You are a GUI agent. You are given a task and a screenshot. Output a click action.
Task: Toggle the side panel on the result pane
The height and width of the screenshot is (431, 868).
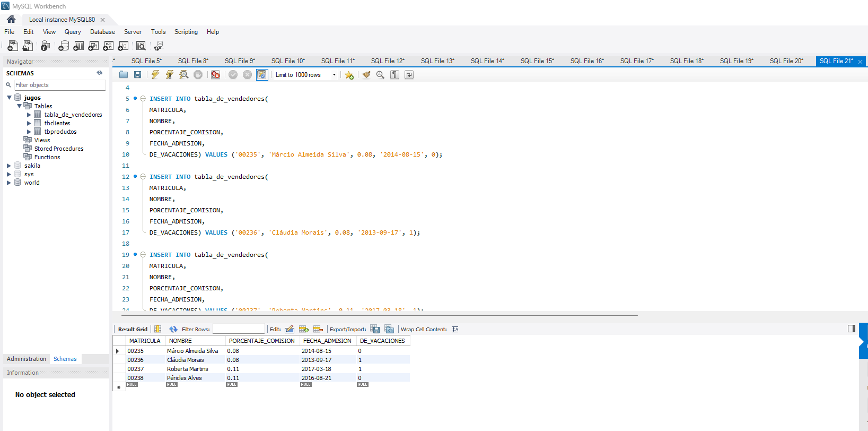click(852, 329)
